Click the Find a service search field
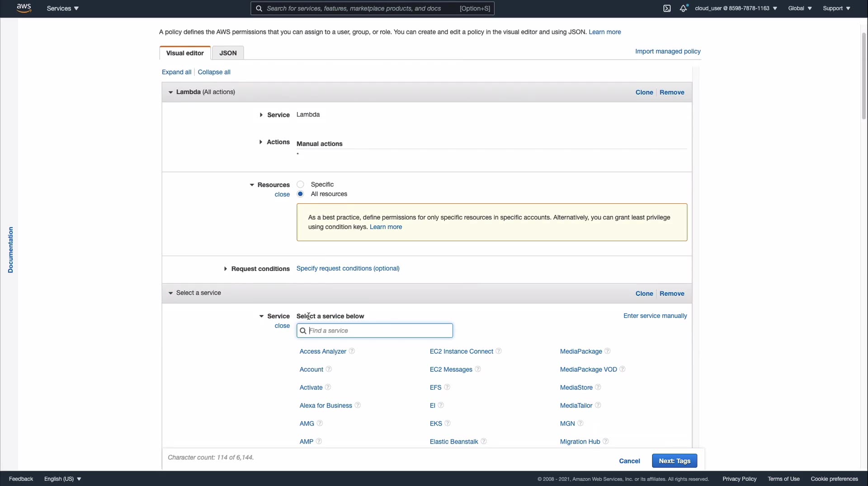 tap(379, 331)
